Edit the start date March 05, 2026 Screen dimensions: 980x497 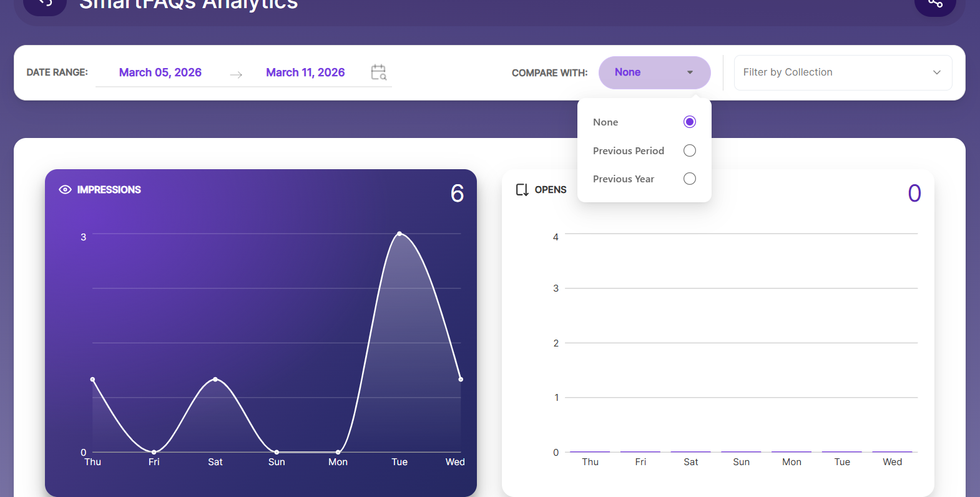[x=160, y=72]
